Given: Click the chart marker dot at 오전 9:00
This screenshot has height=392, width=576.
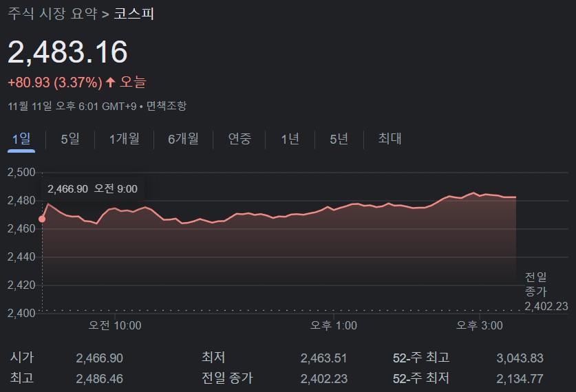Looking at the screenshot, I should click(42, 219).
